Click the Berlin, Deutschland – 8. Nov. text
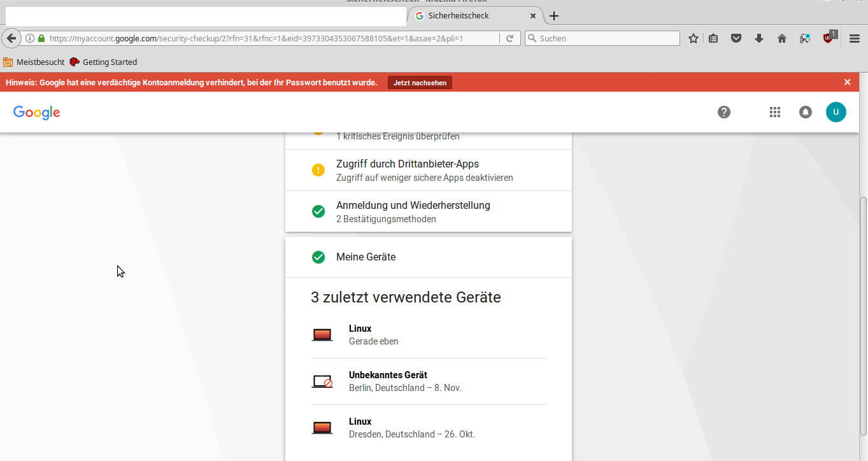The width and height of the screenshot is (868, 461). coord(405,388)
